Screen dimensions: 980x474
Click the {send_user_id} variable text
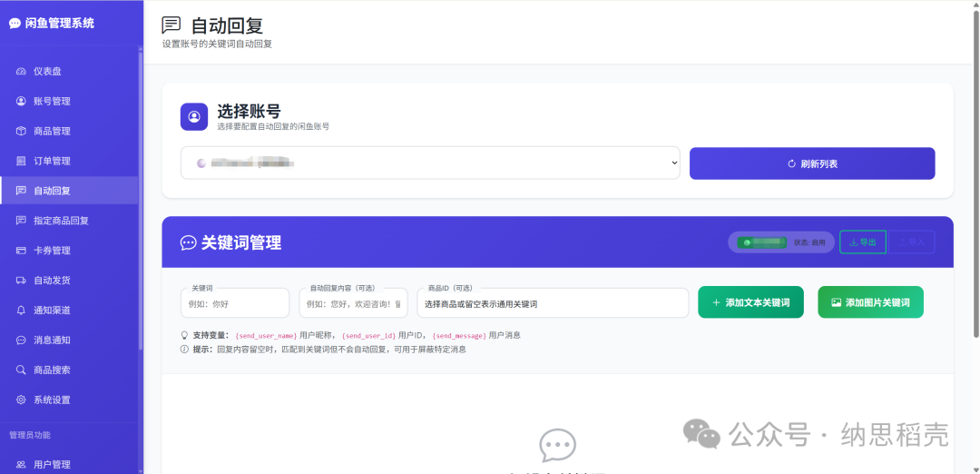(368, 336)
